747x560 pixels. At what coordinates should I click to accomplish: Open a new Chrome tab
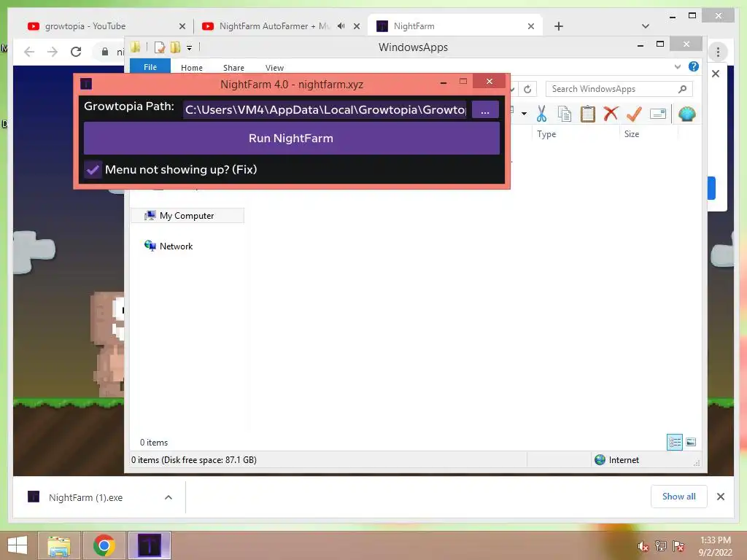[x=559, y=26]
